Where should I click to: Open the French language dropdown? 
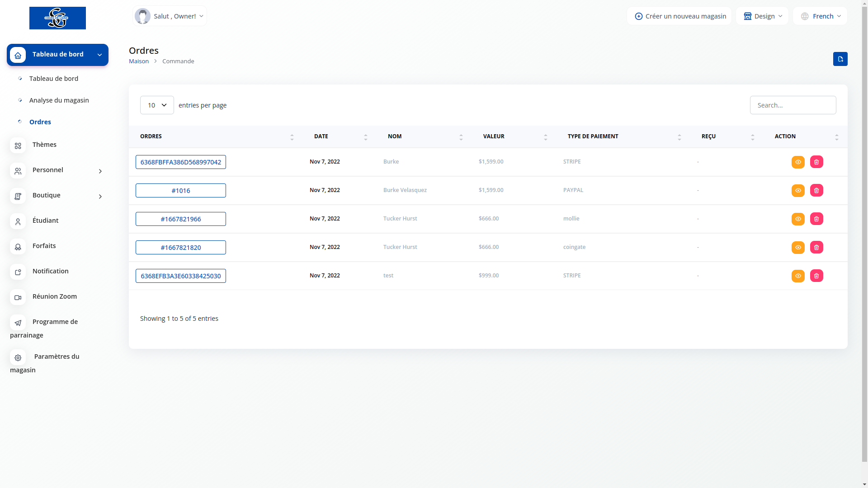point(820,16)
